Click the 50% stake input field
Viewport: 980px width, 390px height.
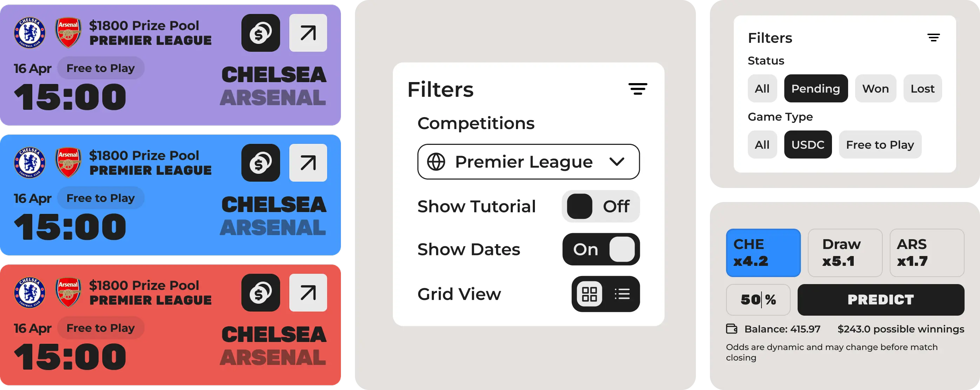tap(758, 300)
